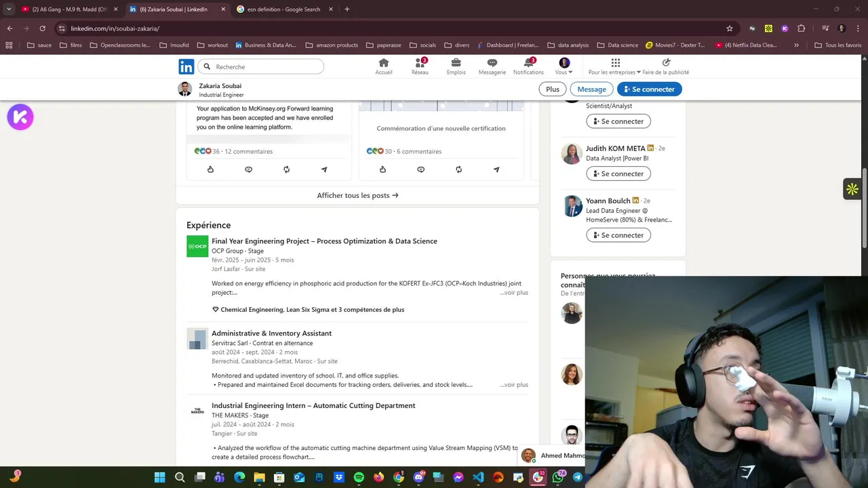Repost the certification post
868x488 pixels.
(458, 169)
